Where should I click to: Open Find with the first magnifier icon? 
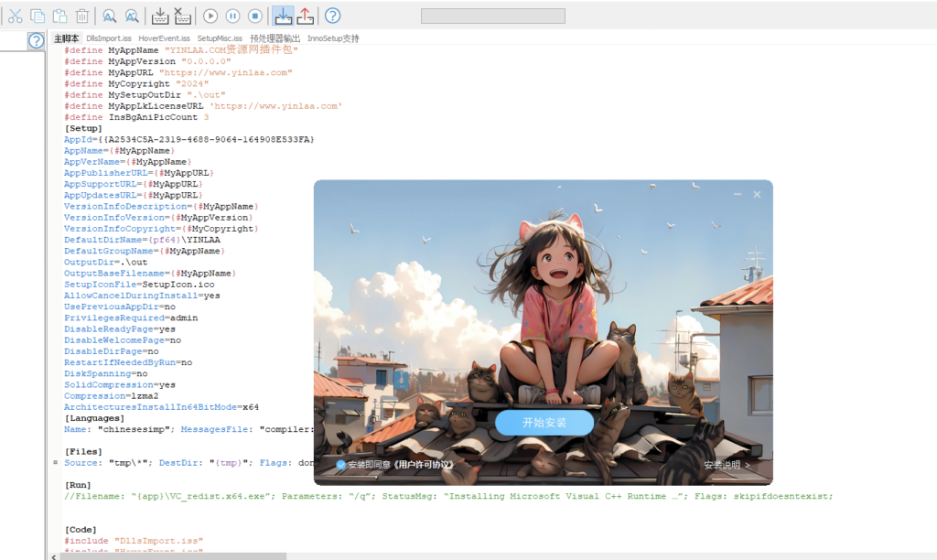tap(109, 16)
